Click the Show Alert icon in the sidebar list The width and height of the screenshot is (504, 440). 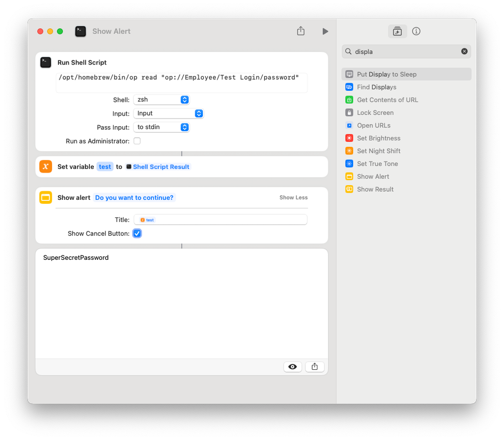(349, 177)
